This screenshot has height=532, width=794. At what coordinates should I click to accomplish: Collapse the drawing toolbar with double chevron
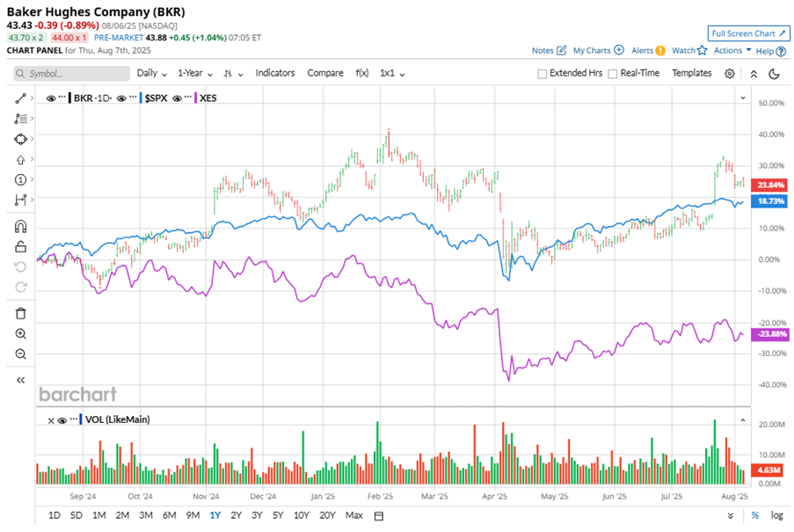[x=20, y=380]
